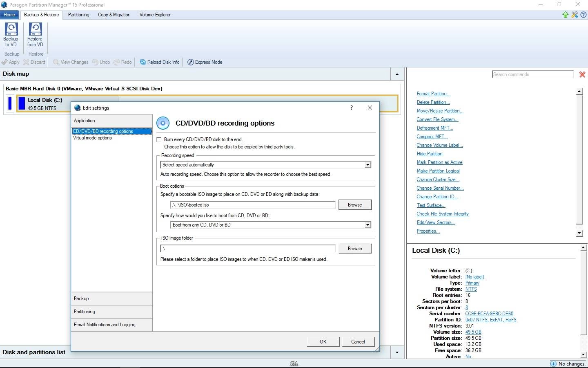The image size is (588, 368).
Task: Click the Change Volume Label link
Action: (439, 145)
